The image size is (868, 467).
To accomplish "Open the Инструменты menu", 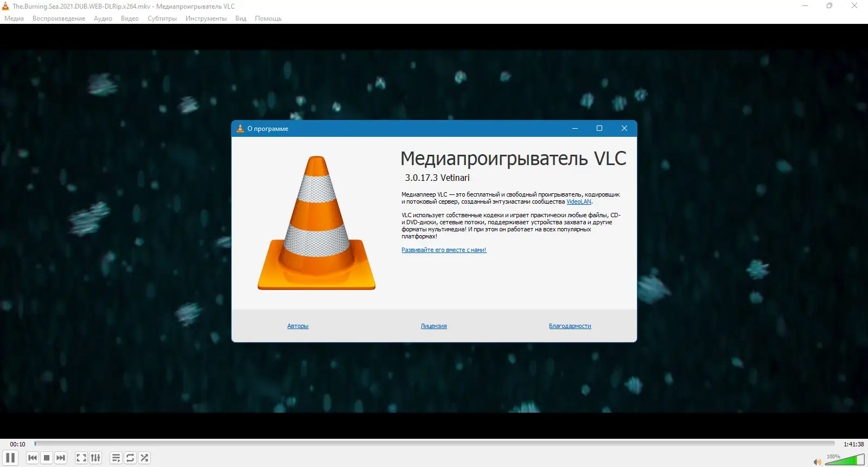I will pos(206,18).
